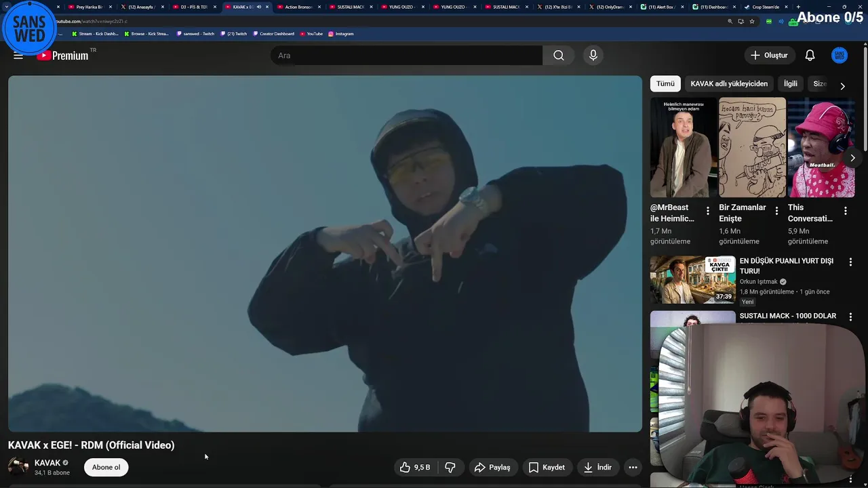Click the Oluştur create button

pos(769,56)
